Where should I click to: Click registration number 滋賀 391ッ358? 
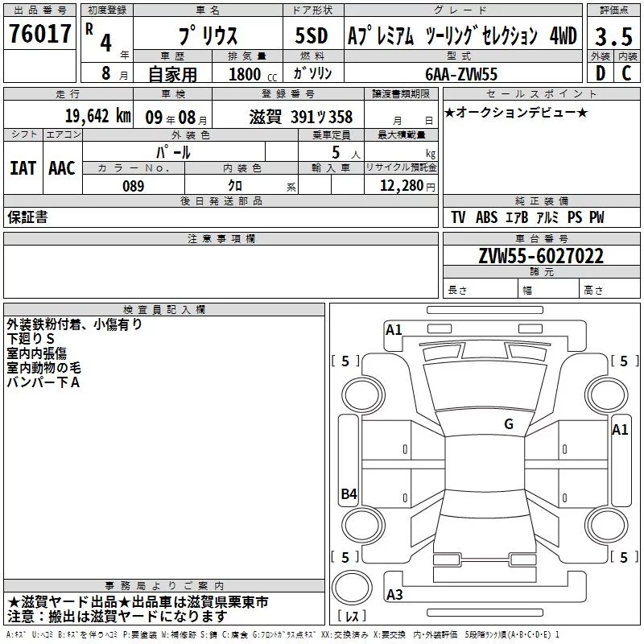click(300, 117)
